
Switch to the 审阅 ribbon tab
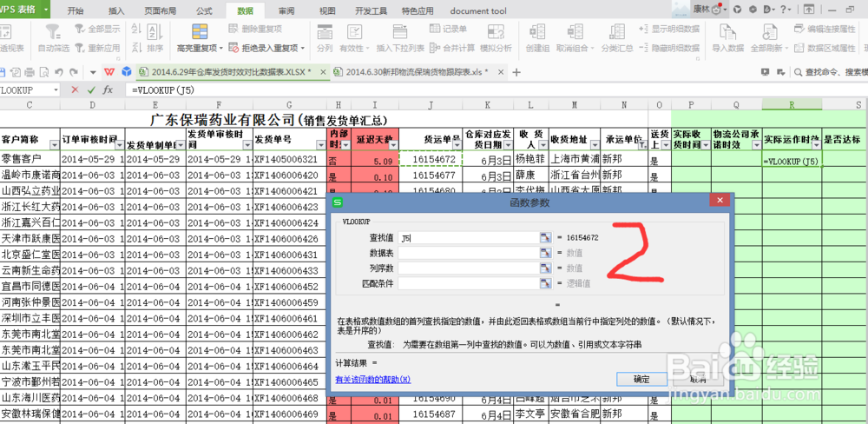point(286,10)
